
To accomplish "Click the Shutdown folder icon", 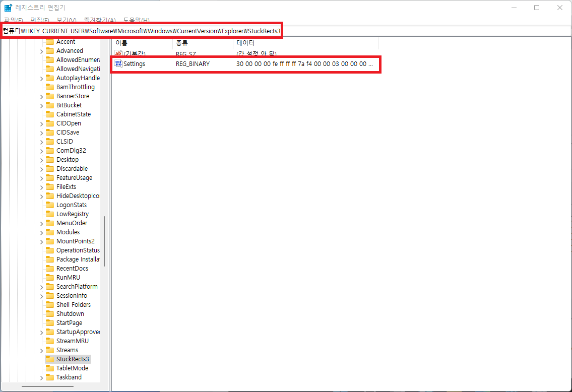I will click(x=49, y=313).
